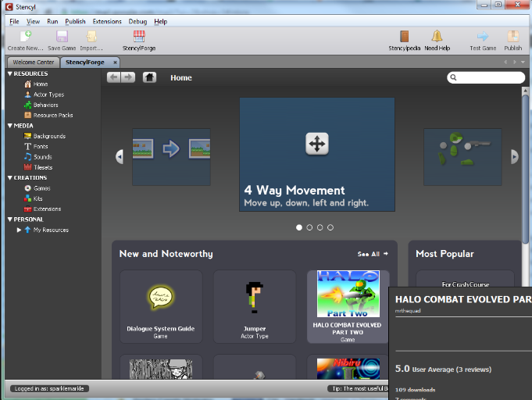Click the Test Game arrow icon
The image size is (532, 400).
tap(483, 36)
